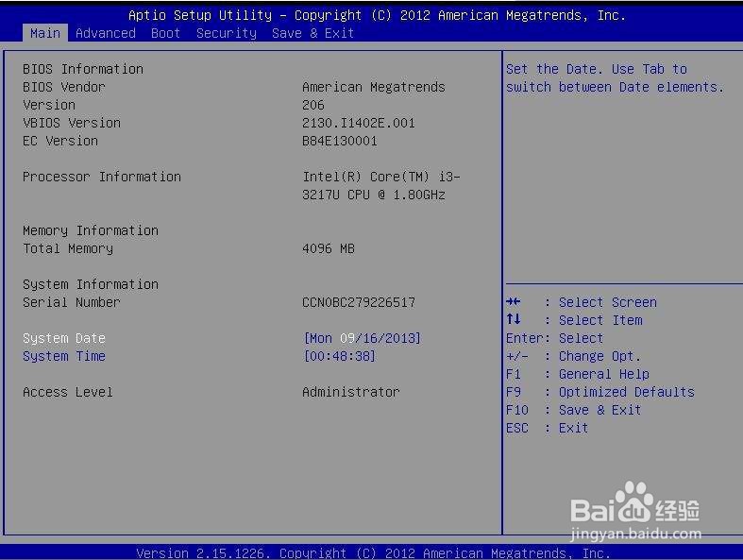Viewport: 743px width, 560px height.
Task: Click the time field [00:48:38]
Action: tap(339, 356)
